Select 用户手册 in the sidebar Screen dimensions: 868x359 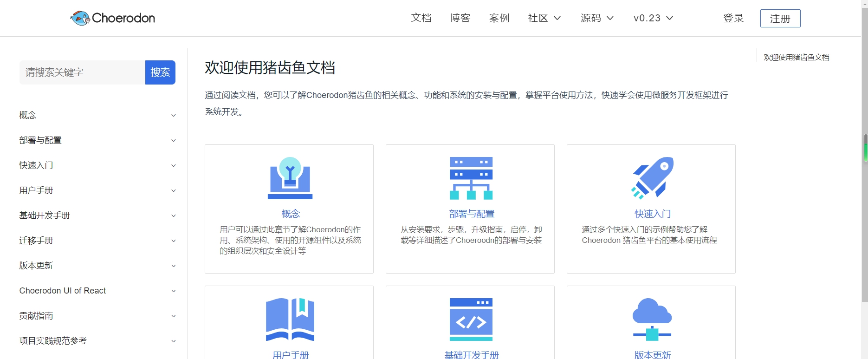(x=36, y=190)
